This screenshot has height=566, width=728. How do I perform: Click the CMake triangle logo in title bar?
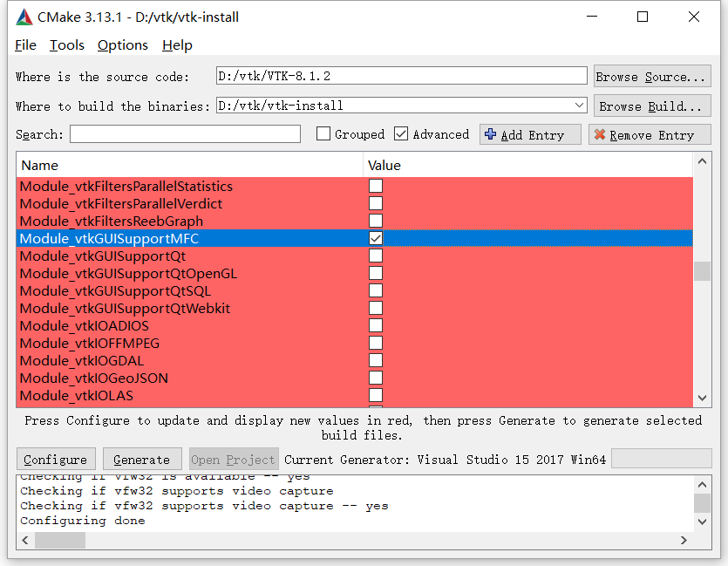pos(23,16)
